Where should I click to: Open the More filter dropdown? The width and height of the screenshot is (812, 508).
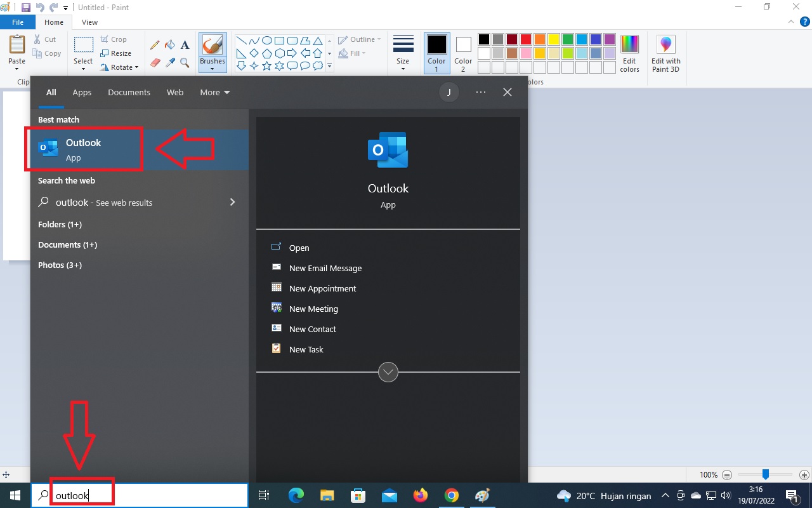click(x=214, y=93)
